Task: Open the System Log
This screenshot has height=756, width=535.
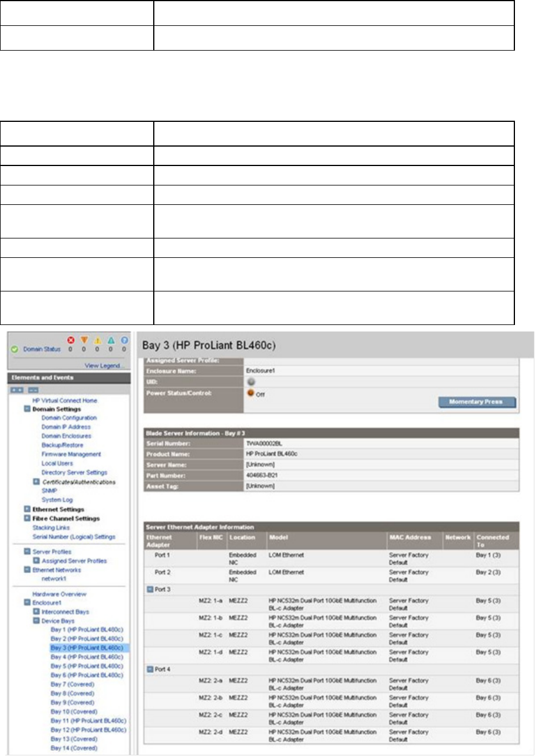Action: pyautogui.click(x=56, y=500)
